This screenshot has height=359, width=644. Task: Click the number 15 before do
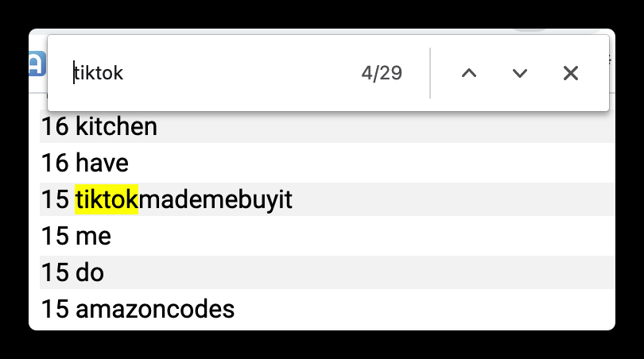pyautogui.click(x=55, y=272)
